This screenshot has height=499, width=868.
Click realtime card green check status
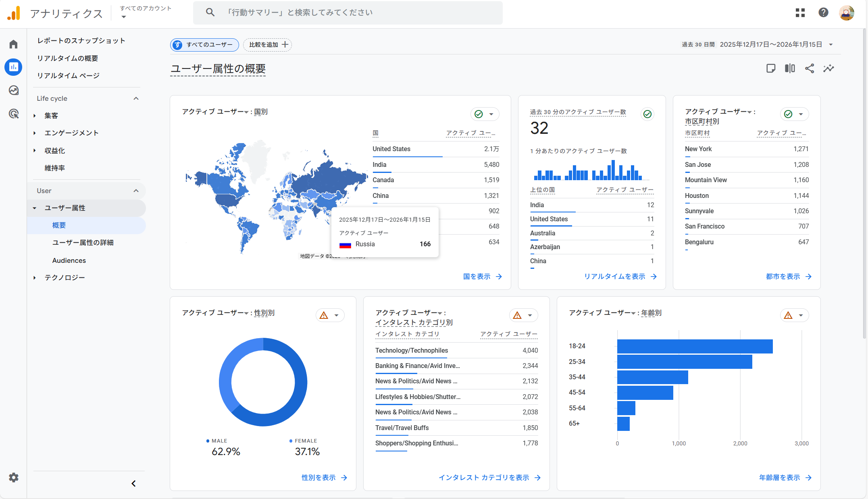click(647, 114)
